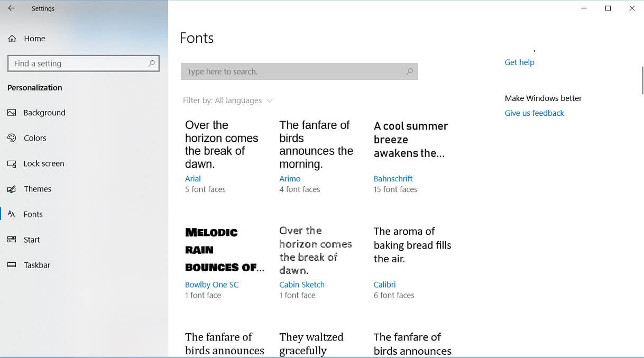The image size is (644, 358).
Task: Click Bahnschrift preview 'A cool summer breeze'
Action: (411, 140)
